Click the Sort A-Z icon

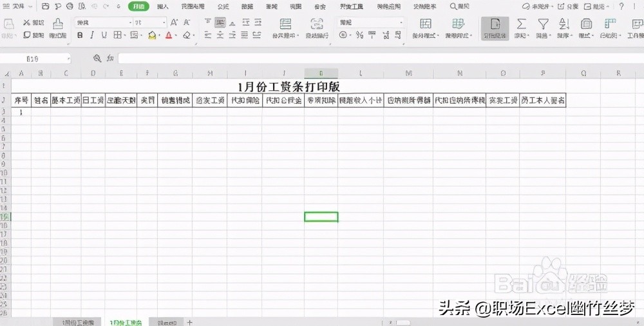point(563,24)
